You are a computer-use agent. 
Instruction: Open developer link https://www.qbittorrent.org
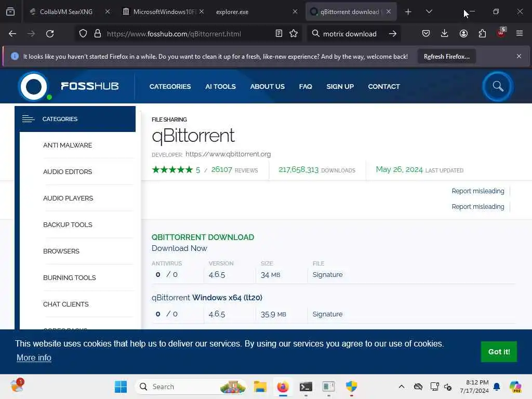pos(228,154)
